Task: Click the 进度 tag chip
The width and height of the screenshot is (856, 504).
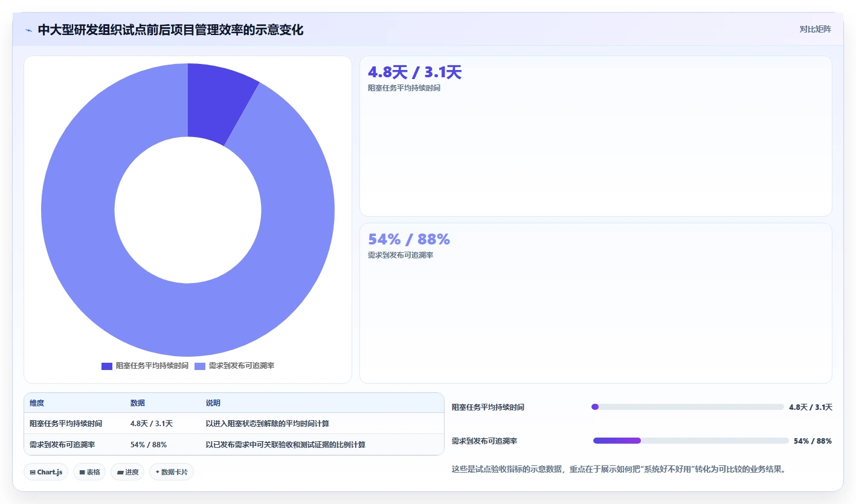Action: tap(127, 472)
